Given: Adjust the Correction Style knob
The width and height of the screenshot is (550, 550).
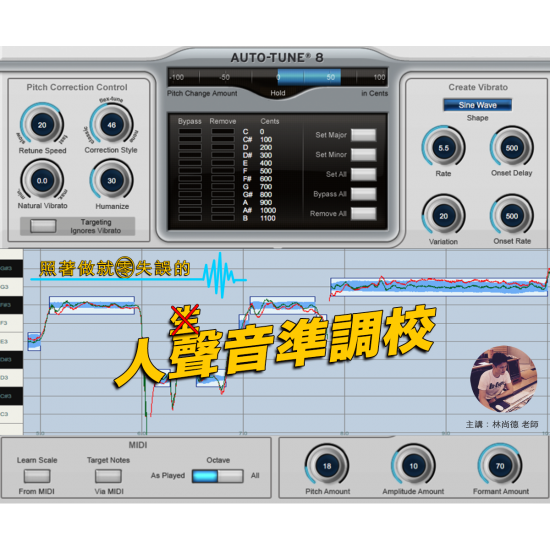Looking at the screenshot, I should (x=111, y=125).
